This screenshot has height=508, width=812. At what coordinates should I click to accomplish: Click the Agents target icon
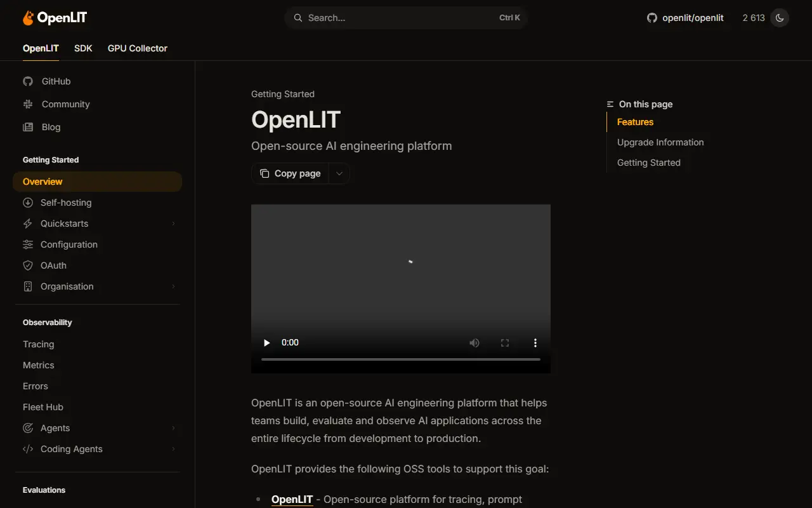click(28, 428)
